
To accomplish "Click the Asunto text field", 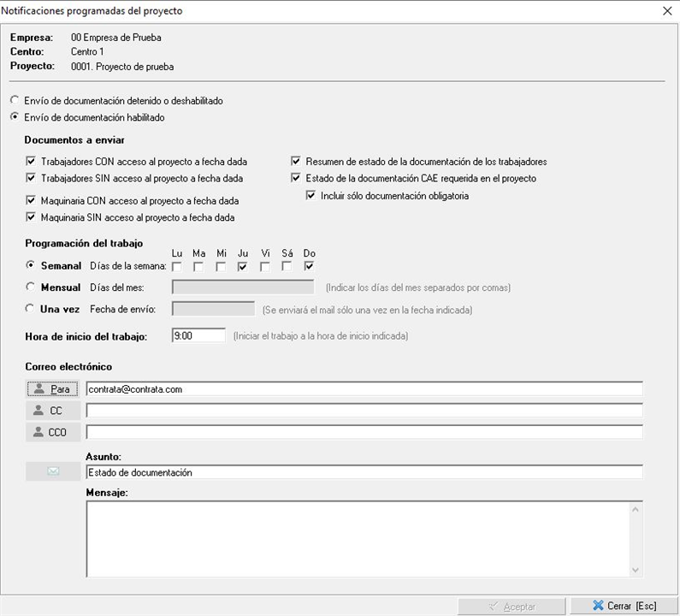I will click(364, 472).
